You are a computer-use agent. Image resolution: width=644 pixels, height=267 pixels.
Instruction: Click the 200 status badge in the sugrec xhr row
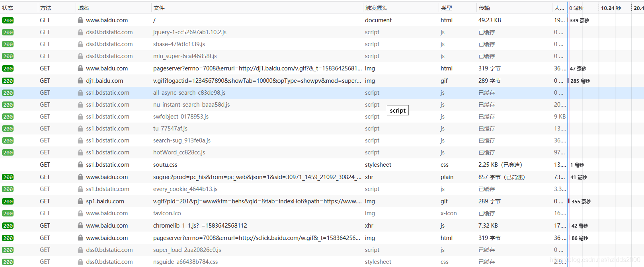point(8,177)
